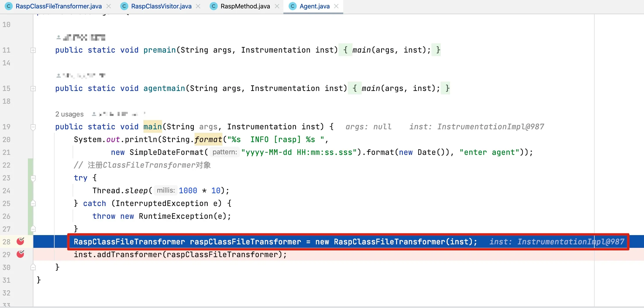This screenshot has height=308, width=644.
Task: Switch to RaspClassVisitor.java tab
Action: pos(161,6)
